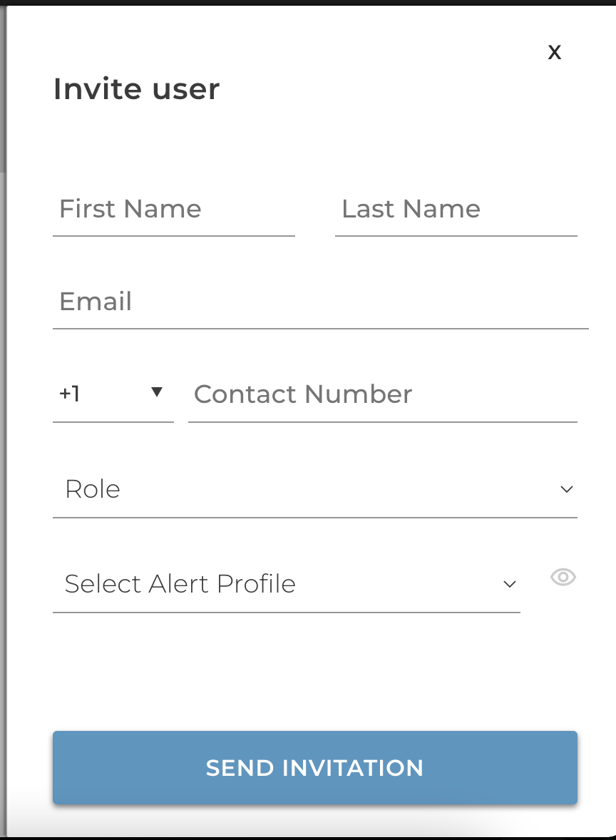Send the invitation with SEND INVITATION button
Viewport: 616px width, 840px height.
click(x=315, y=768)
